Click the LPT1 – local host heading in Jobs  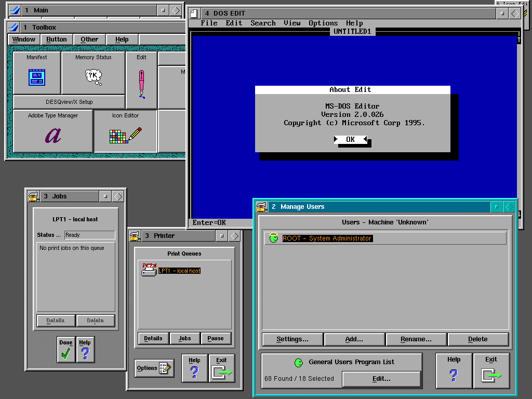(x=75, y=220)
